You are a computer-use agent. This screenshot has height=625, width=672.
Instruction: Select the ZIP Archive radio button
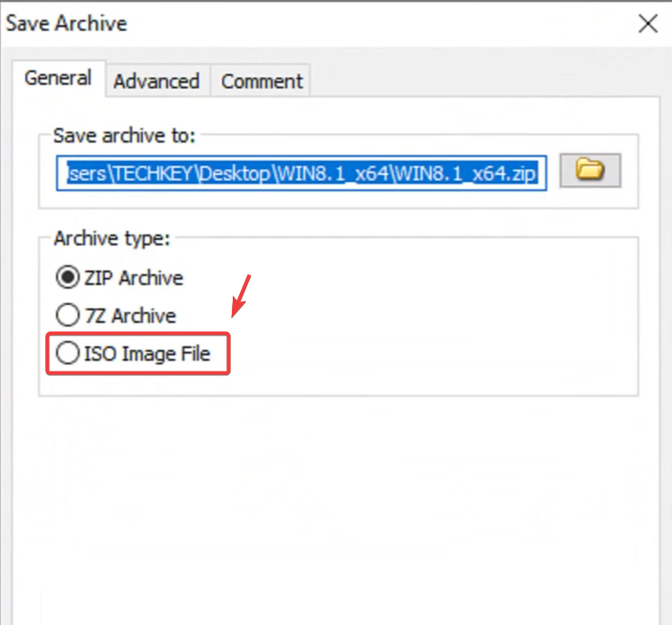coord(67,278)
